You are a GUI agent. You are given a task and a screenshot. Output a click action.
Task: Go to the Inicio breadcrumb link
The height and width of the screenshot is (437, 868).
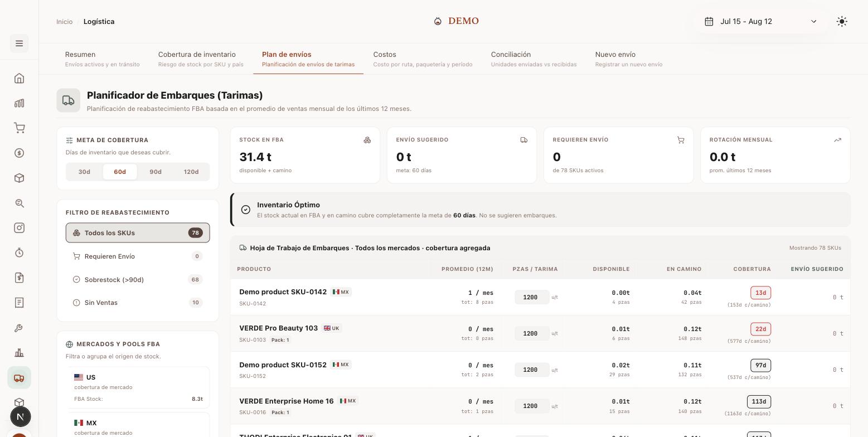64,22
